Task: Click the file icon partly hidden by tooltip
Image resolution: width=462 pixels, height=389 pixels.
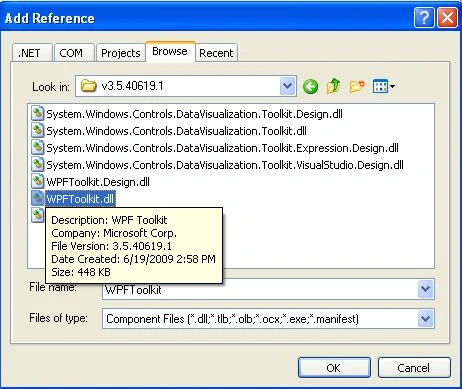Action: (x=38, y=215)
